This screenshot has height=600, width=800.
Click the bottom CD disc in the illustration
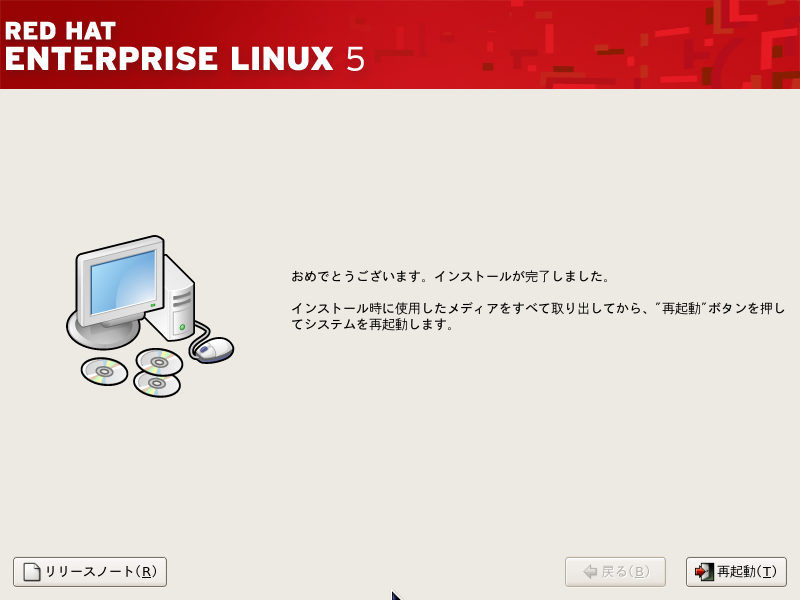coord(157,384)
